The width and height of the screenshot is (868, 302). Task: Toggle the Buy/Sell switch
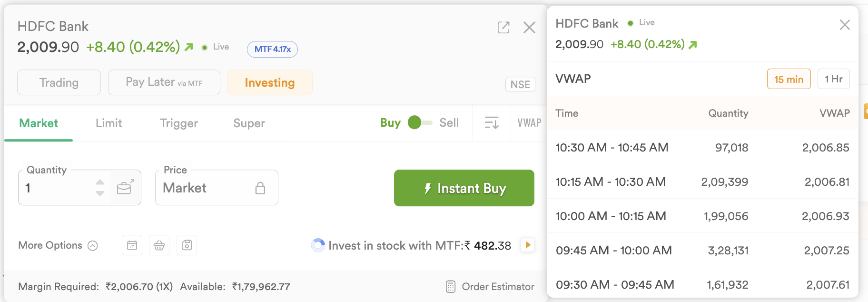(x=420, y=123)
